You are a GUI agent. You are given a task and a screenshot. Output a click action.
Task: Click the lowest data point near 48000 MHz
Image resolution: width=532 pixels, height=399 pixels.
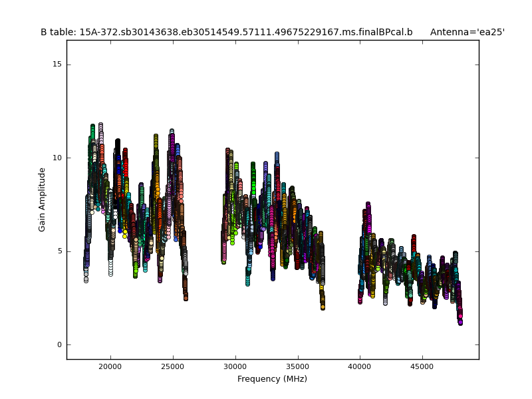coord(460,323)
